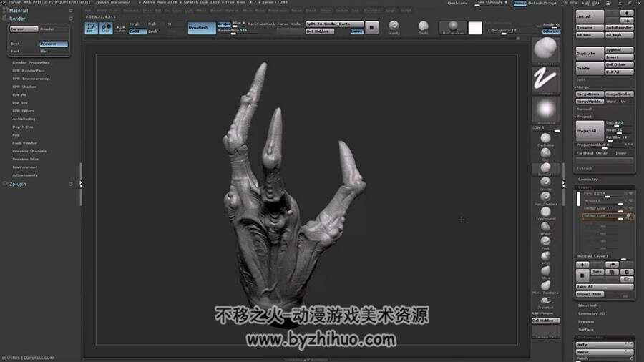Viewport: 644px width, 362px height.
Task: Adjust the See-through slider
Action: tap(492, 4)
